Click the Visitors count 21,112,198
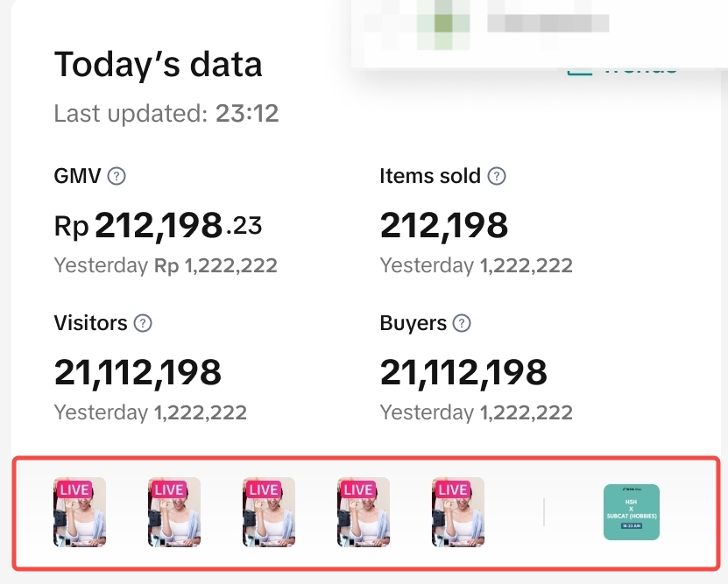The width and height of the screenshot is (728, 584). [138, 374]
